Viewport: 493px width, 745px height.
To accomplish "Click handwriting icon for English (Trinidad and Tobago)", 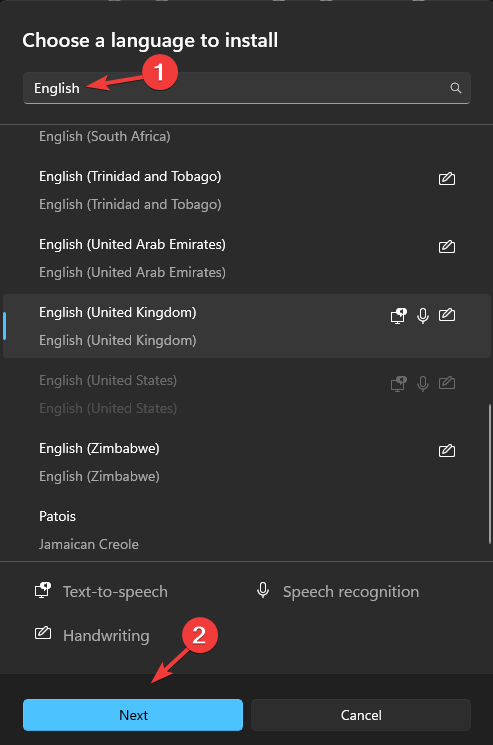I will pyautogui.click(x=446, y=179).
